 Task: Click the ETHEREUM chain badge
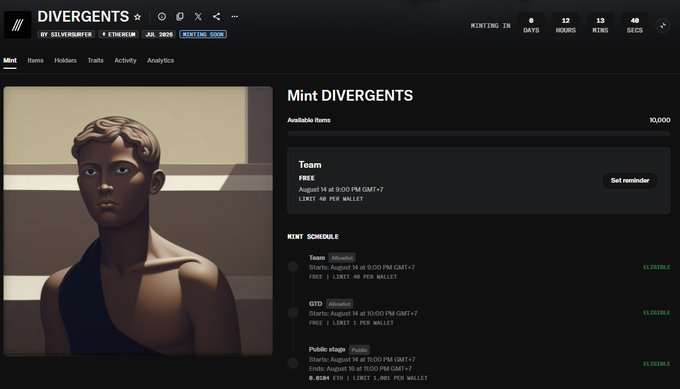tap(118, 34)
